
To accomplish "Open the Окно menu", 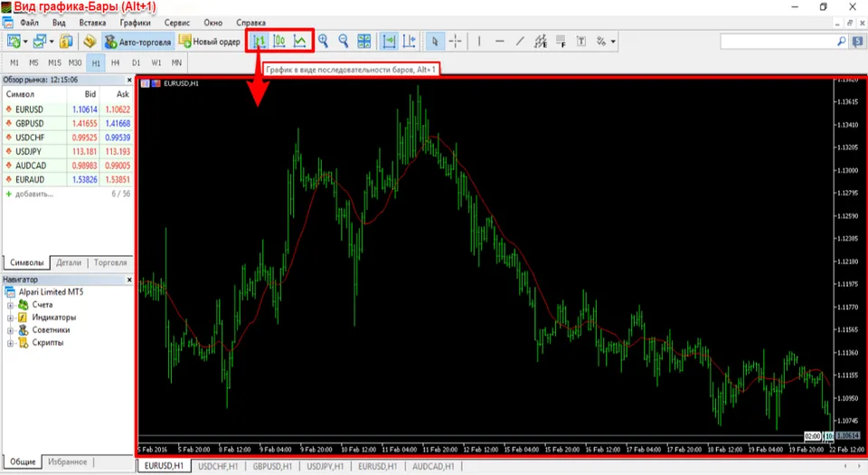I will pos(213,23).
